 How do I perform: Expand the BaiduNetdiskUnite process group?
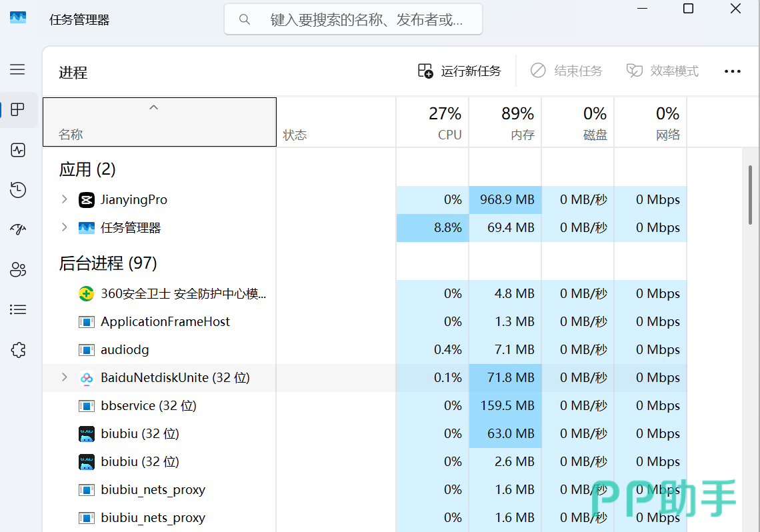(64, 377)
